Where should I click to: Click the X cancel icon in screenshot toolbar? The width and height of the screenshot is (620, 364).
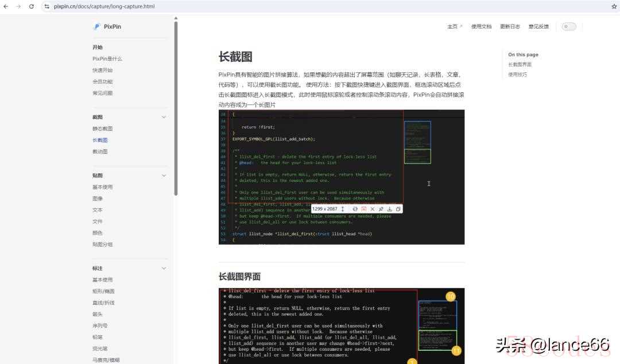372,209
